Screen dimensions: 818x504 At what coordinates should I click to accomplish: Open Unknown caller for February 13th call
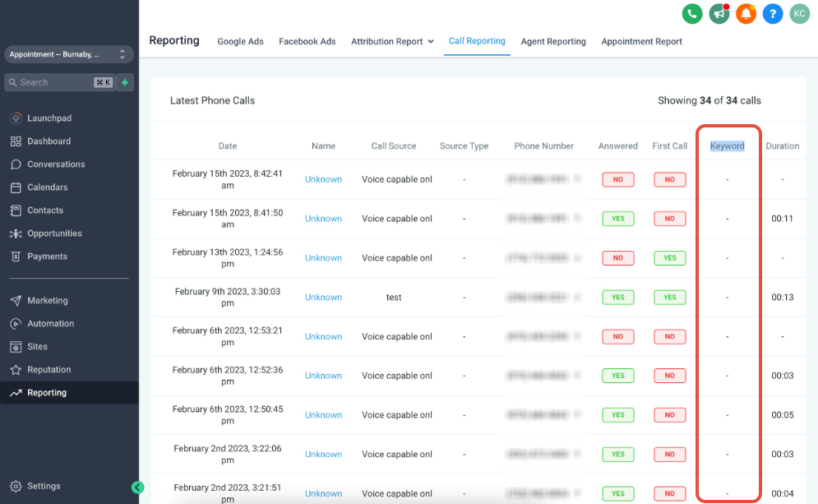[323, 257]
